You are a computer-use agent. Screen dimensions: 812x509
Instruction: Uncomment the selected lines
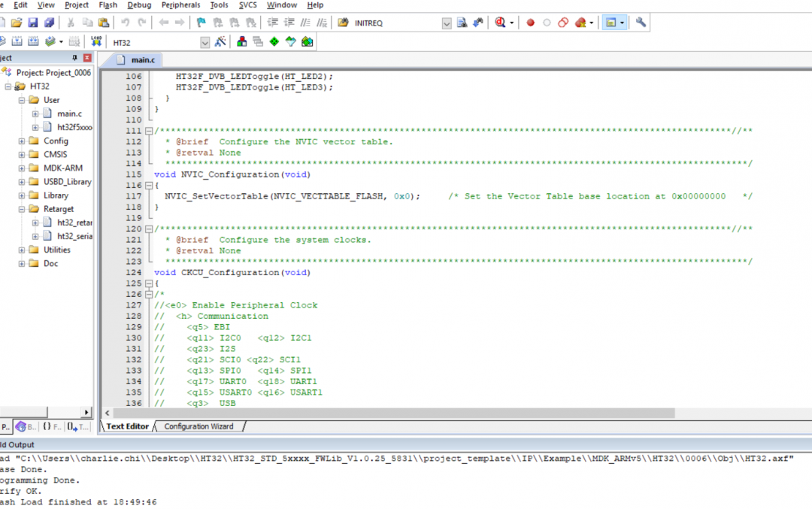pos(322,23)
